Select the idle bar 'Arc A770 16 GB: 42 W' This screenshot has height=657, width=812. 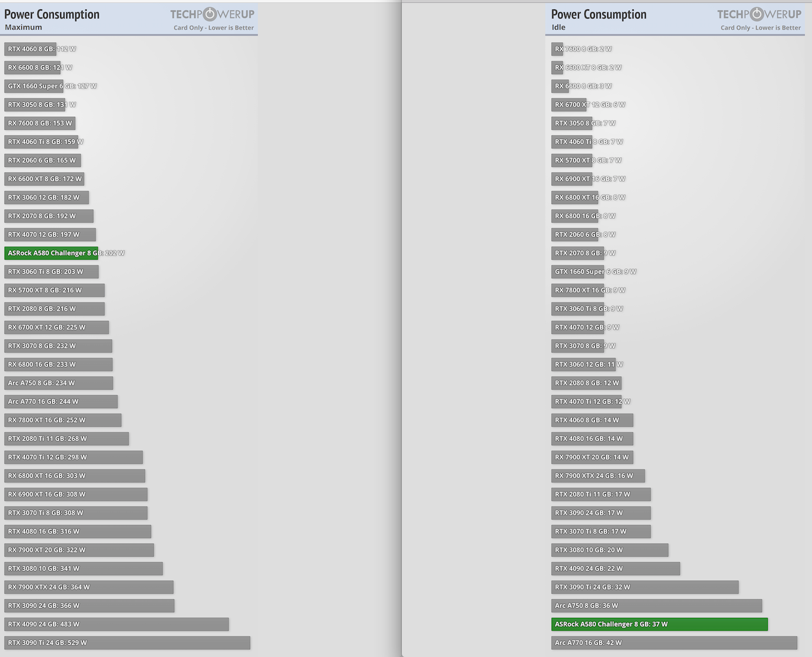pos(675,643)
